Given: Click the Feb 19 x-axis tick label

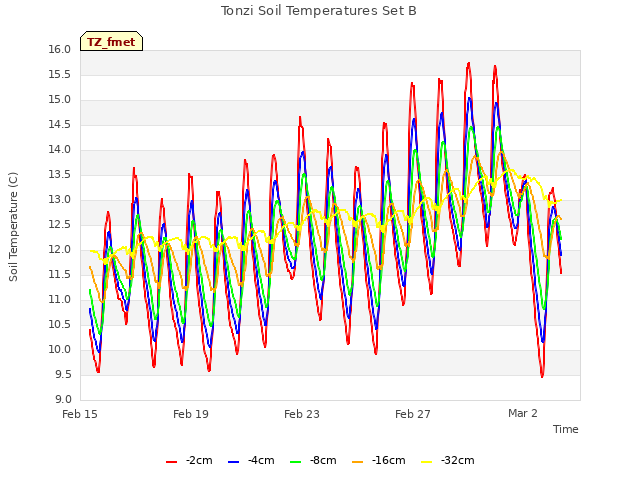Looking at the screenshot, I should pos(191,414).
